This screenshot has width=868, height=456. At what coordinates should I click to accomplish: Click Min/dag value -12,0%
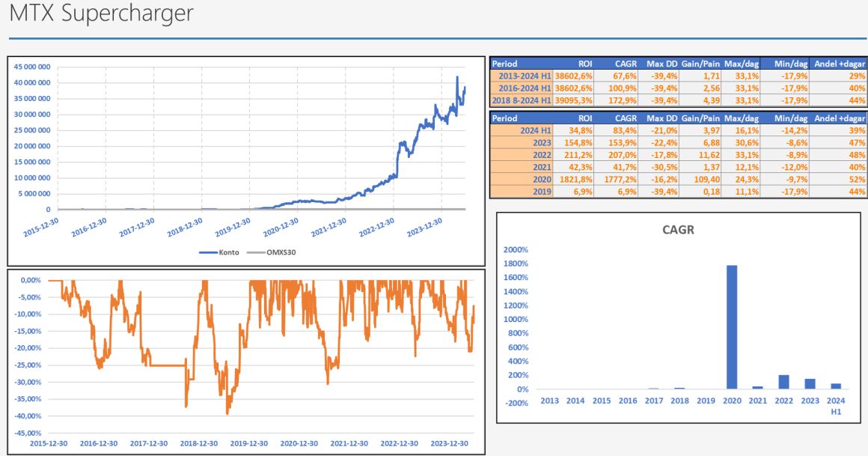coord(795,167)
